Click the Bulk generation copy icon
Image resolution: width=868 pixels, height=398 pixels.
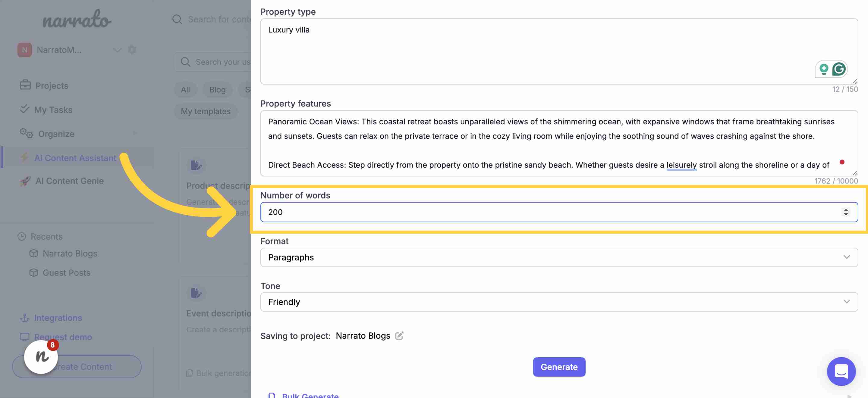tap(190, 373)
